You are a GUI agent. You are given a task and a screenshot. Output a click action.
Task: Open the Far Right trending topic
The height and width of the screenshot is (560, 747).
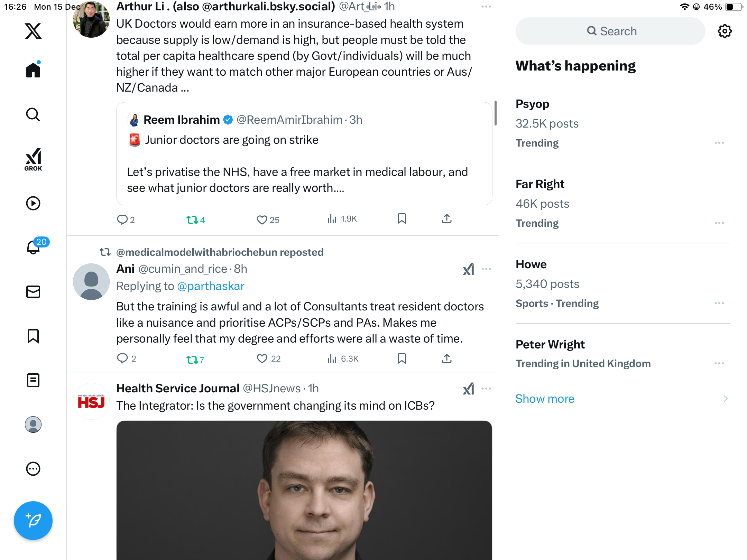point(540,184)
